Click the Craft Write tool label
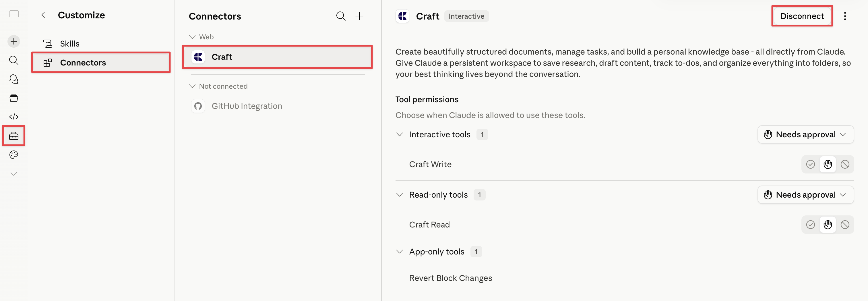Viewport: 868px width, 301px height. click(x=430, y=164)
